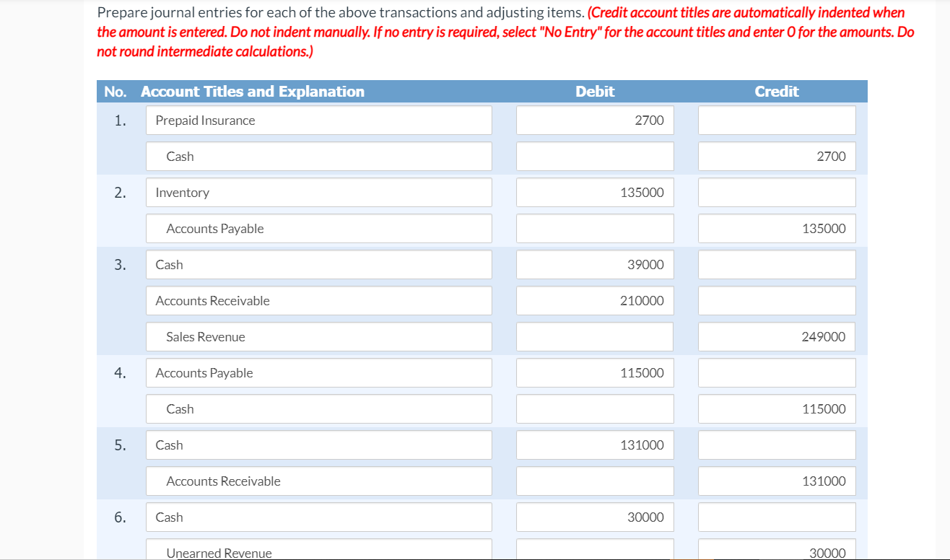Select the debit field showing 210000
This screenshot has width=950, height=560.
[x=595, y=301]
